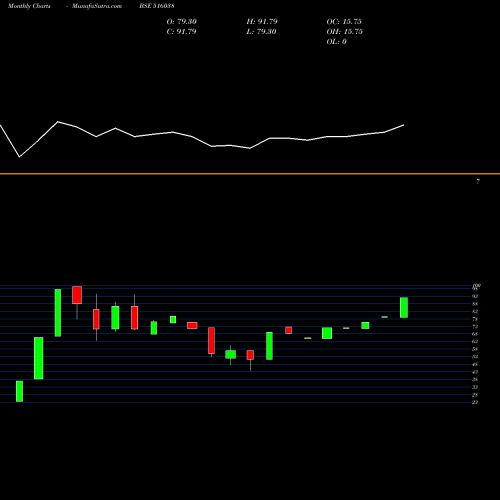Screen dimensions: 500x500
Task: Select the latest green candle near 92
Action: tap(404, 307)
